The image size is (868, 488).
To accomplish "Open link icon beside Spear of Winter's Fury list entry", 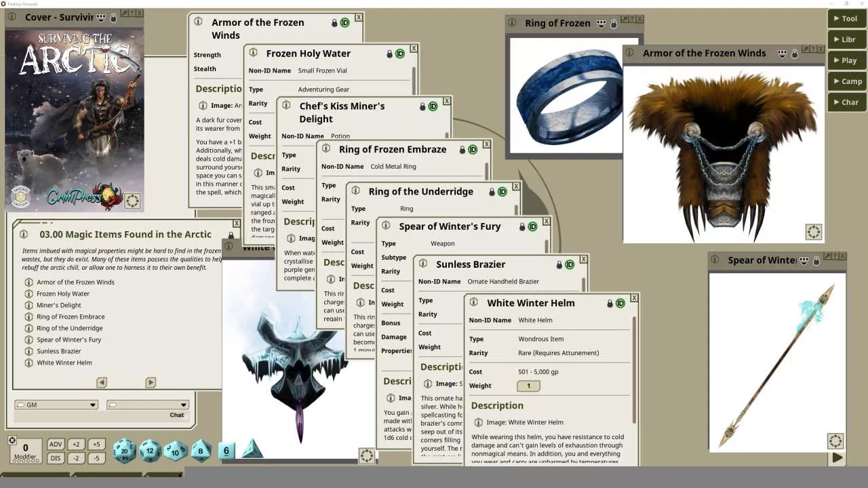I will click(28, 340).
